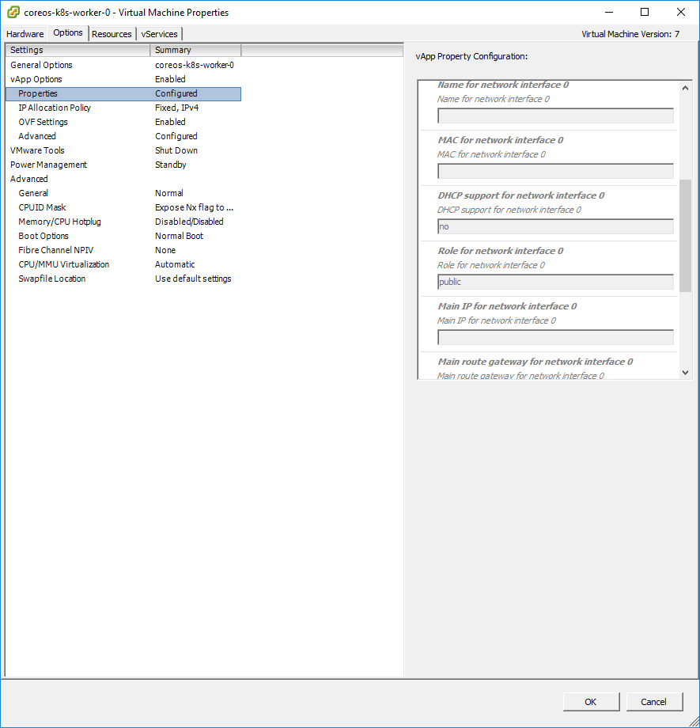Click the scroll-up arrow in the properties panel
The width and height of the screenshot is (700, 728).
point(685,87)
